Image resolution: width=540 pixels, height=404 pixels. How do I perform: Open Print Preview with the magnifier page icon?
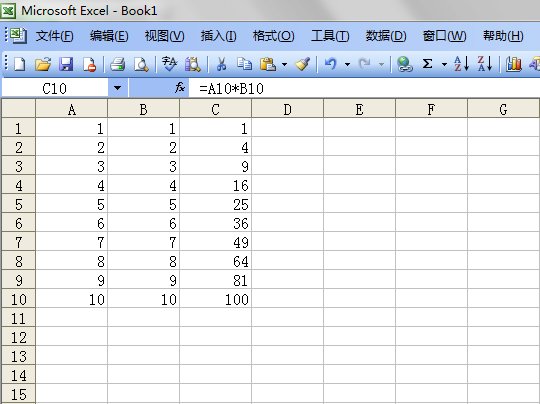click(141, 64)
